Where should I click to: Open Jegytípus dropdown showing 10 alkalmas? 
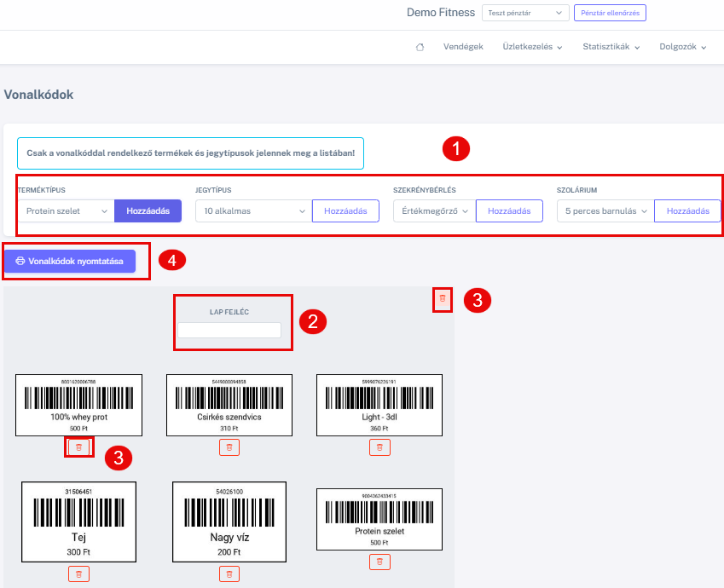(x=254, y=211)
